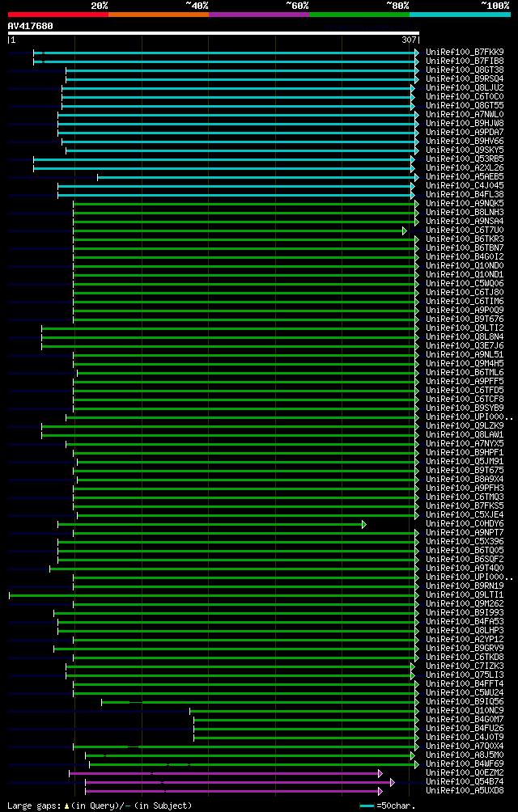Click the red 20% legend color bar
The width and height of the screenshot is (518, 812).
click(58, 15)
